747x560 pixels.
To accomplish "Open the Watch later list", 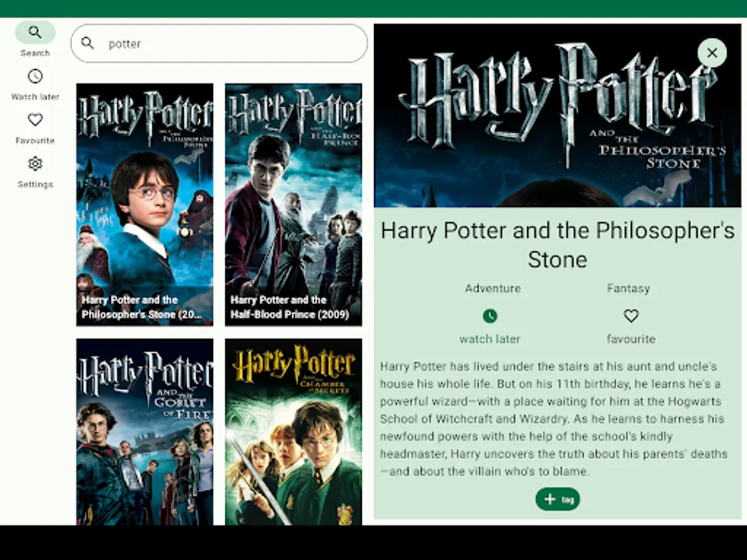I will click(35, 84).
